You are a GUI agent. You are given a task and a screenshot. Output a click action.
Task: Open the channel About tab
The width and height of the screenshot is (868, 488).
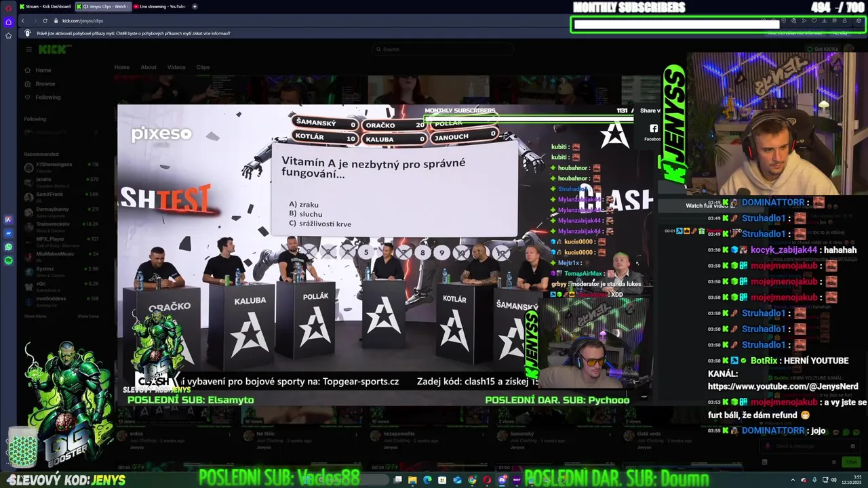pos(149,67)
